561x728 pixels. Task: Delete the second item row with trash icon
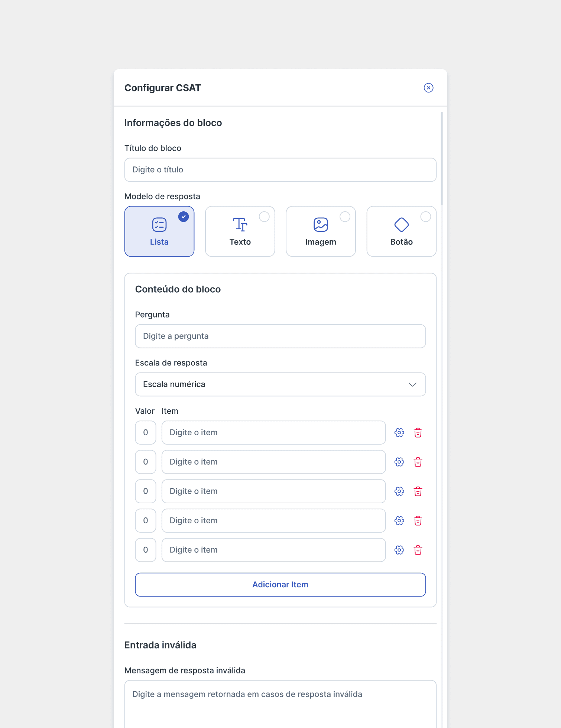[418, 462]
